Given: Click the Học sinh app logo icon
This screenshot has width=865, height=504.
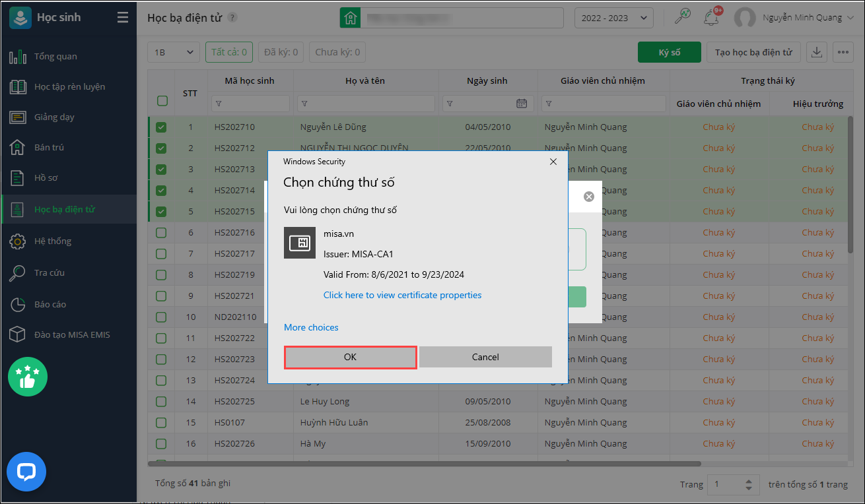Looking at the screenshot, I should [x=20, y=18].
